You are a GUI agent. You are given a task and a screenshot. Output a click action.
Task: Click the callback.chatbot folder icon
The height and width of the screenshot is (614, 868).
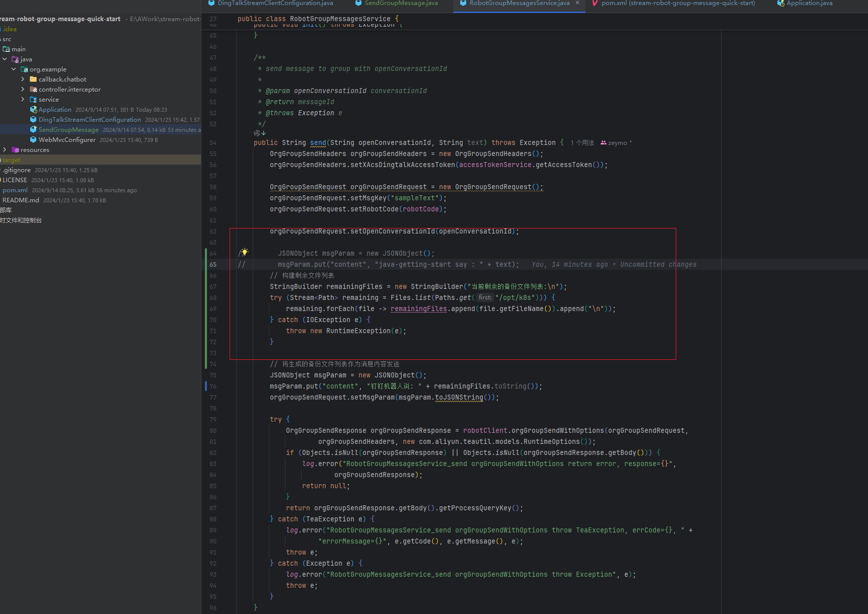[33, 80]
